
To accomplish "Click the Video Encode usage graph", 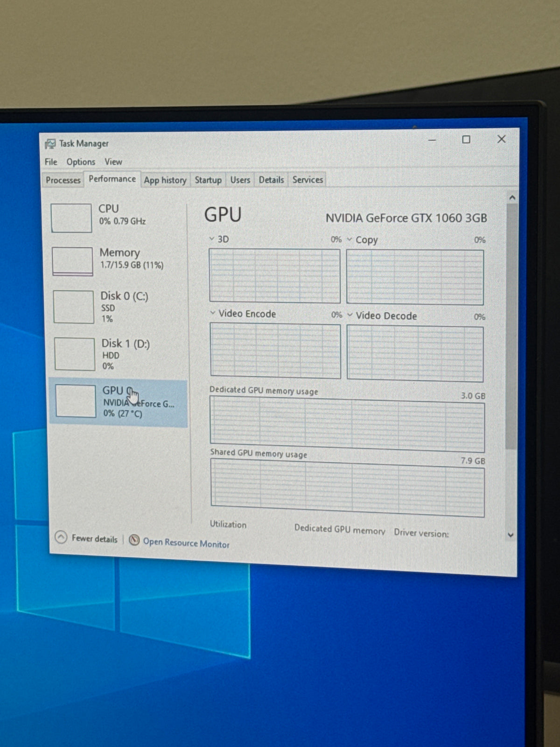I will [275, 350].
